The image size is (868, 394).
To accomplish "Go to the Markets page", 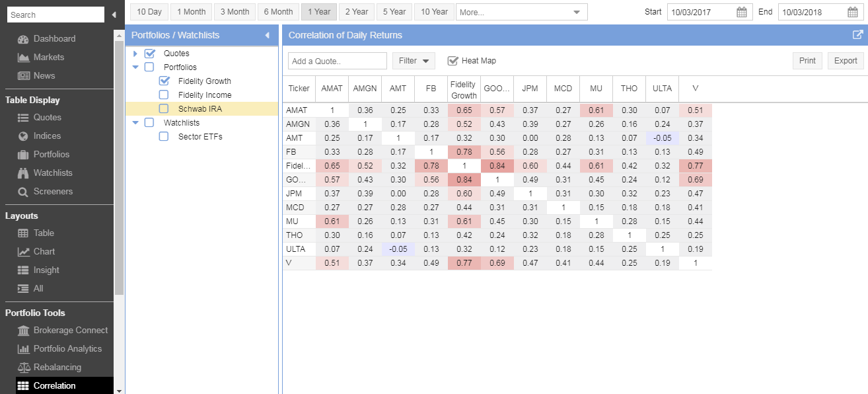I will click(x=49, y=58).
